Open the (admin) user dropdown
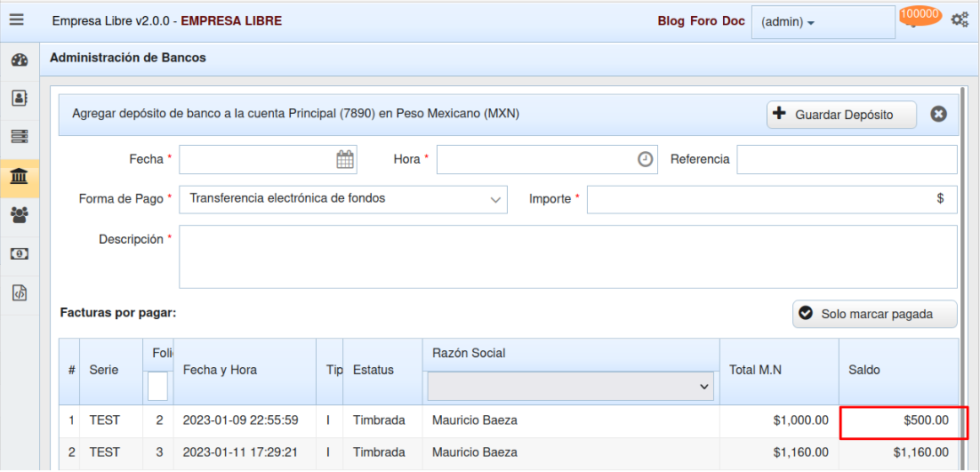 pos(822,22)
